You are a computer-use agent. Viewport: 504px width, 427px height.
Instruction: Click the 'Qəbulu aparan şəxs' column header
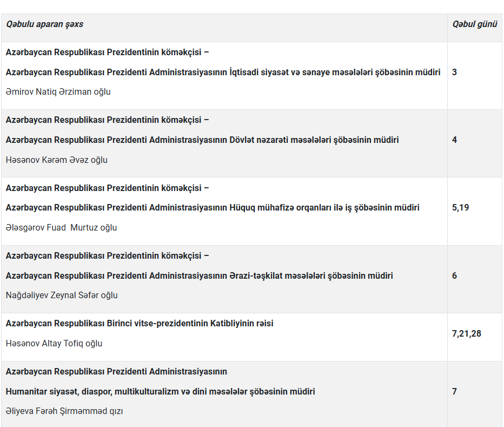[44, 24]
